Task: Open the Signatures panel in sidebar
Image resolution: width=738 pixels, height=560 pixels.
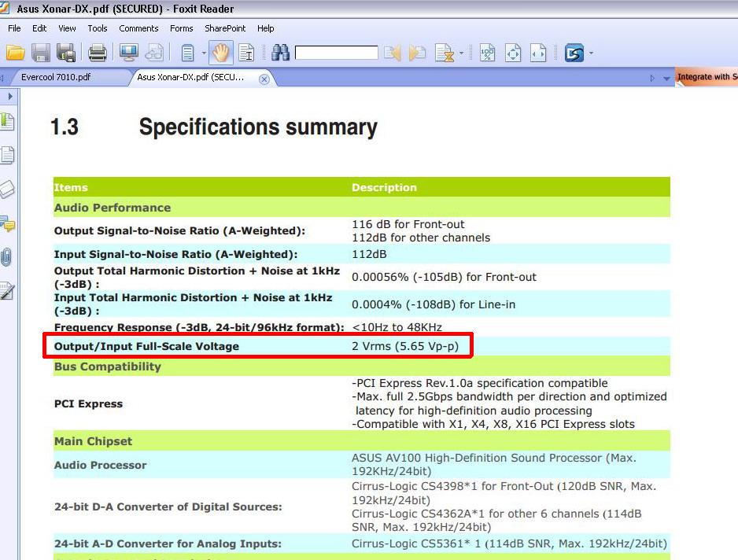Action: click(7, 291)
